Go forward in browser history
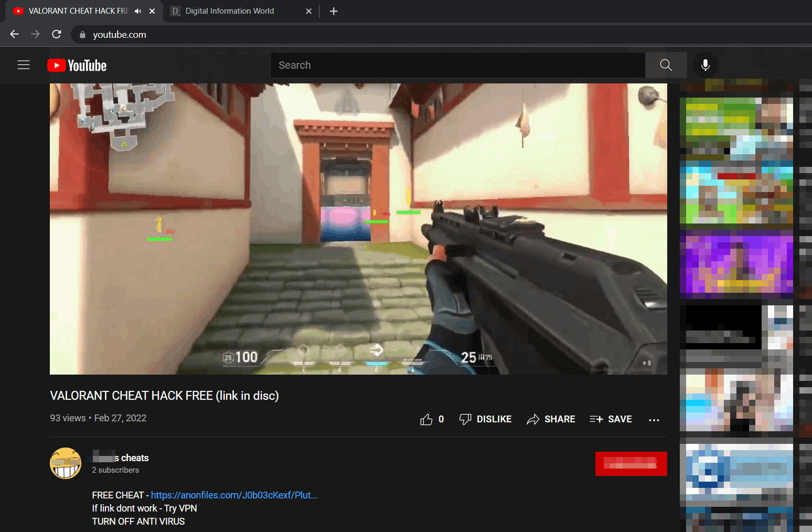This screenshot has width=812, height=532. coord(35,34)
